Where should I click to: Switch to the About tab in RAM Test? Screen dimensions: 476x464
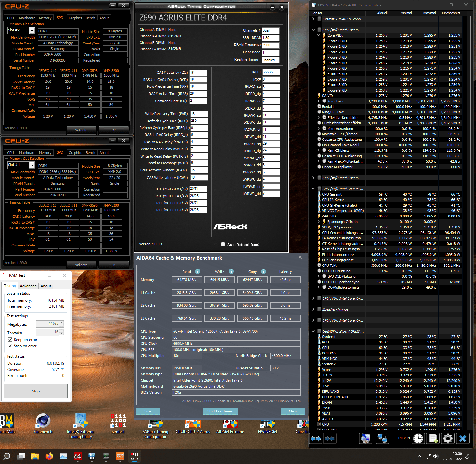coord(46,286)
